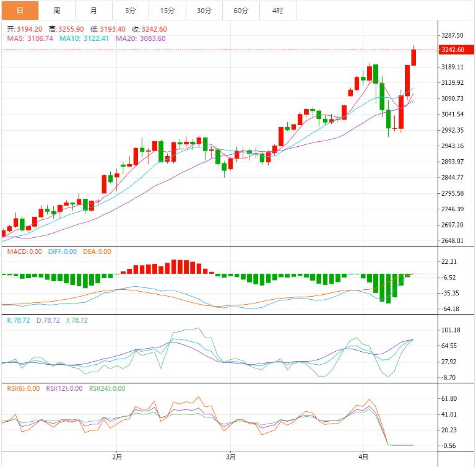Viewport: 476px width, 467px height.
Task: Switch to the 日 daily chart tab
Action: (20, 11)
